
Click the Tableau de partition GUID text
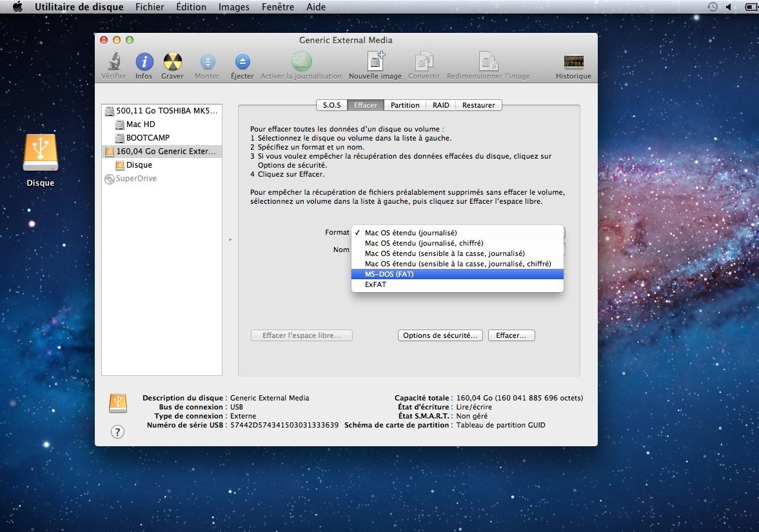500,425
